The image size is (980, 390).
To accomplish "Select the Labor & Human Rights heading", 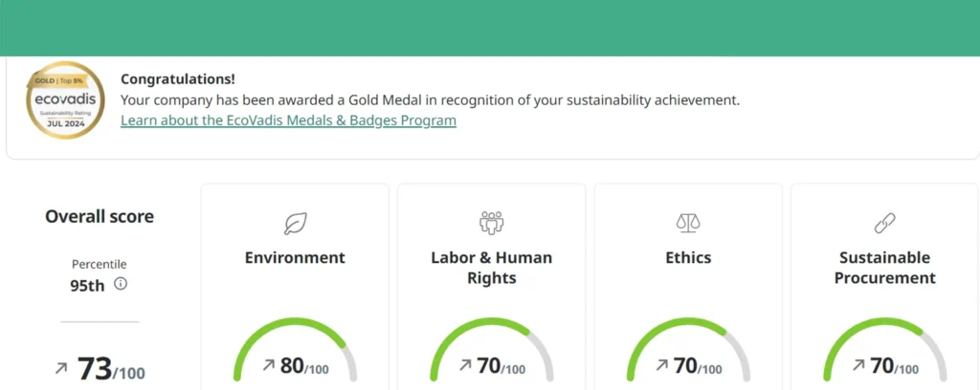I will (x=491, y=268).
